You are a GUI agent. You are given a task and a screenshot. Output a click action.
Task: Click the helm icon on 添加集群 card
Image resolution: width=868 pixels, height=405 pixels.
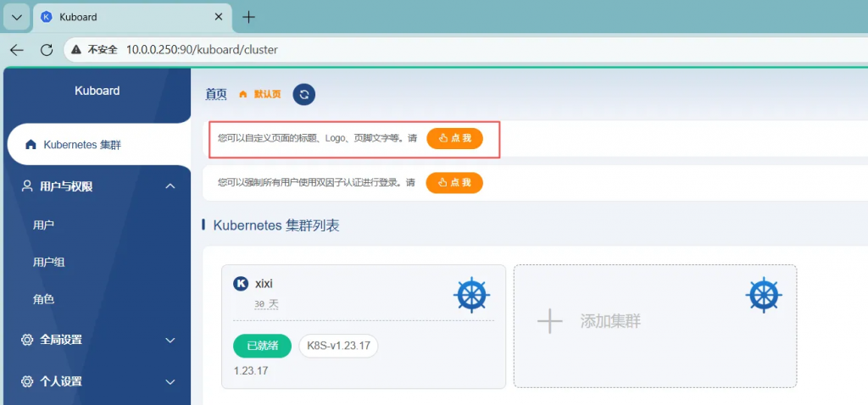click(x=764, y=295)
